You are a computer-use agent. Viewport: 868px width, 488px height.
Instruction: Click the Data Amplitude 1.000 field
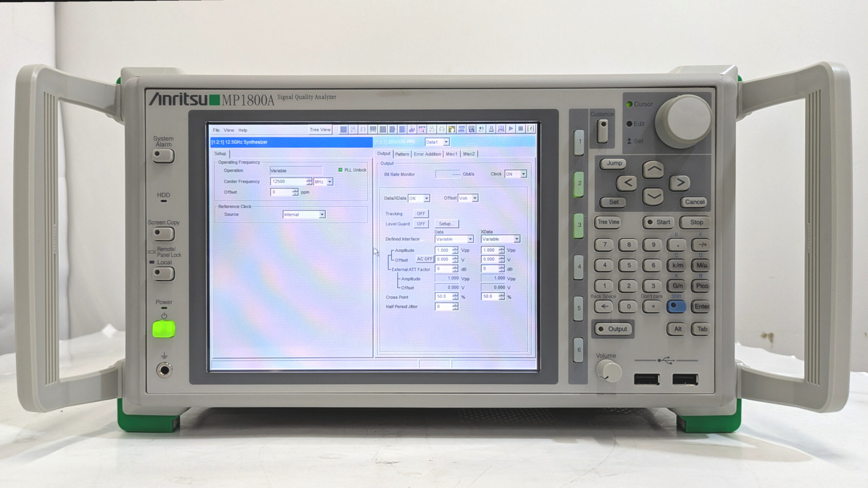coord(447,250)
